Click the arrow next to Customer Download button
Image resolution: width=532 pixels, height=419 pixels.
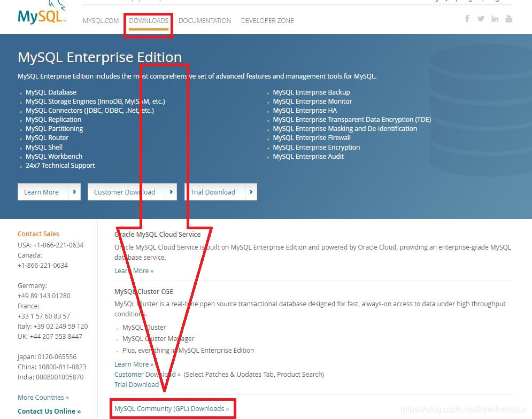(x=171, y=192)
